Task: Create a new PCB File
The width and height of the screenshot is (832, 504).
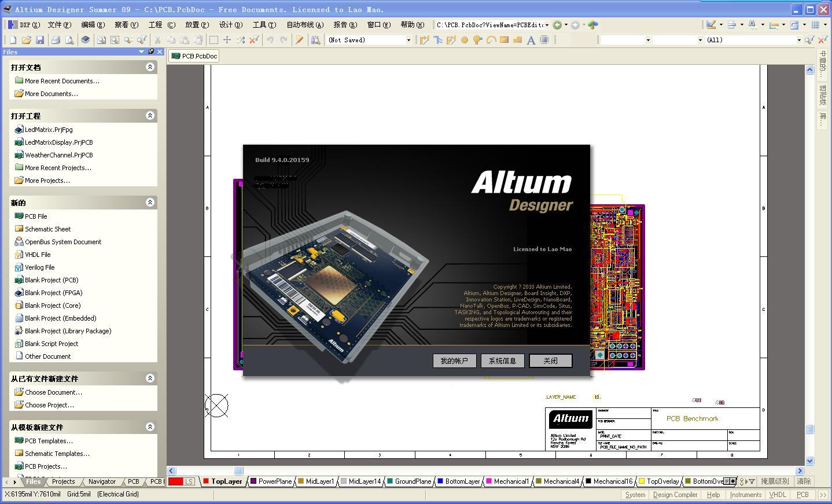Action: [x=31, y=216]
